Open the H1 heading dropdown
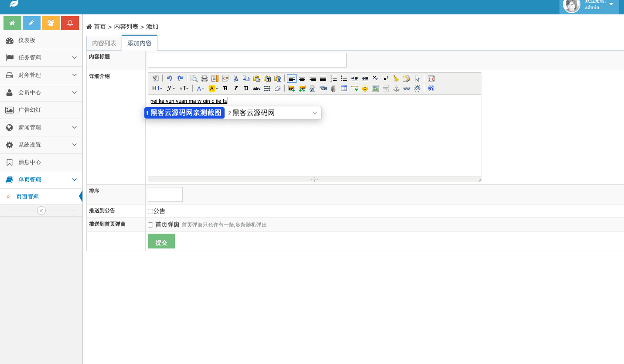 point(157,88)
